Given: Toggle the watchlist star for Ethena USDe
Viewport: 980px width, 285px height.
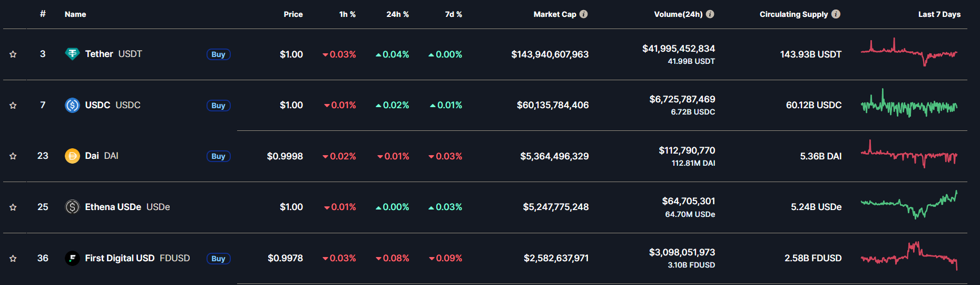Looking at the screenshot, I should click(13, 207).
